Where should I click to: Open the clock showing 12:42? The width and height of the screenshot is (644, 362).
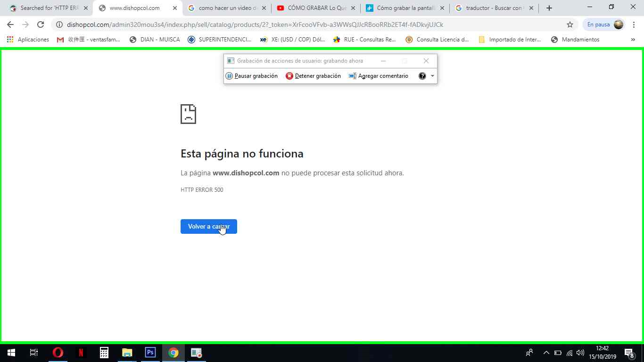tap(603, 353)
